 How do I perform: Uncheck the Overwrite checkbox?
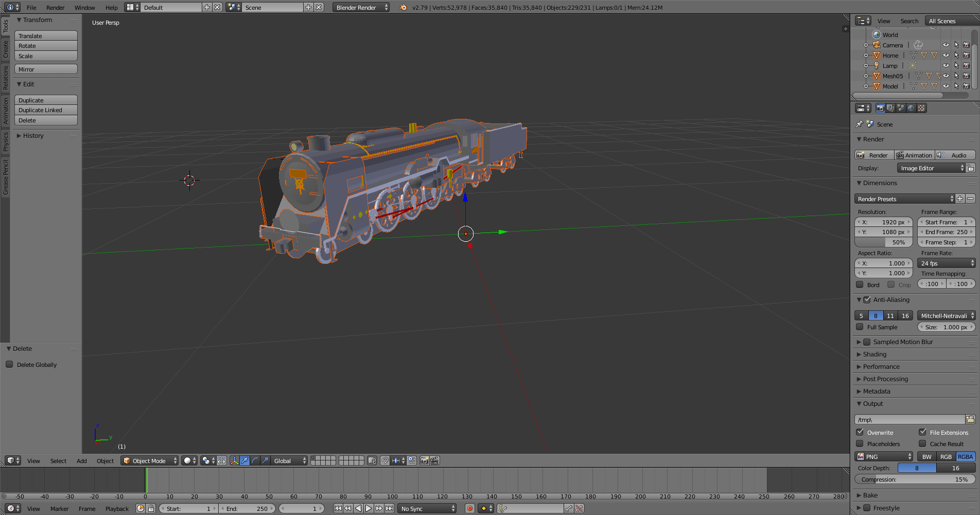tap(860, 432)
